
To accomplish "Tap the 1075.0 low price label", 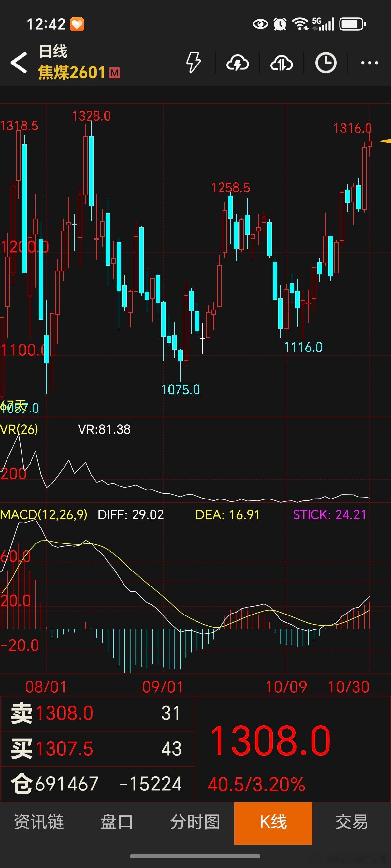I will 181,390.
